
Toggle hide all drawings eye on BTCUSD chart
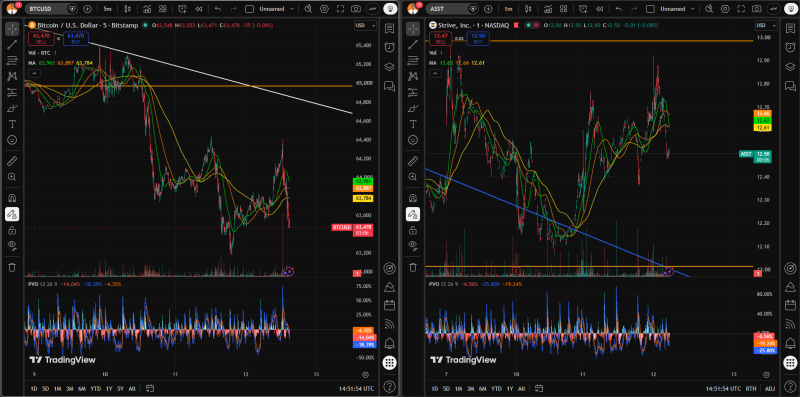pyautogui.click(x=12, y=245)
